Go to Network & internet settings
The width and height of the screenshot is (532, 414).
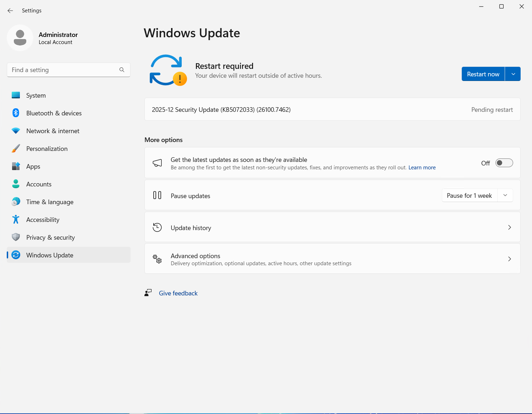pyautogui.click(x=68, y=131)
